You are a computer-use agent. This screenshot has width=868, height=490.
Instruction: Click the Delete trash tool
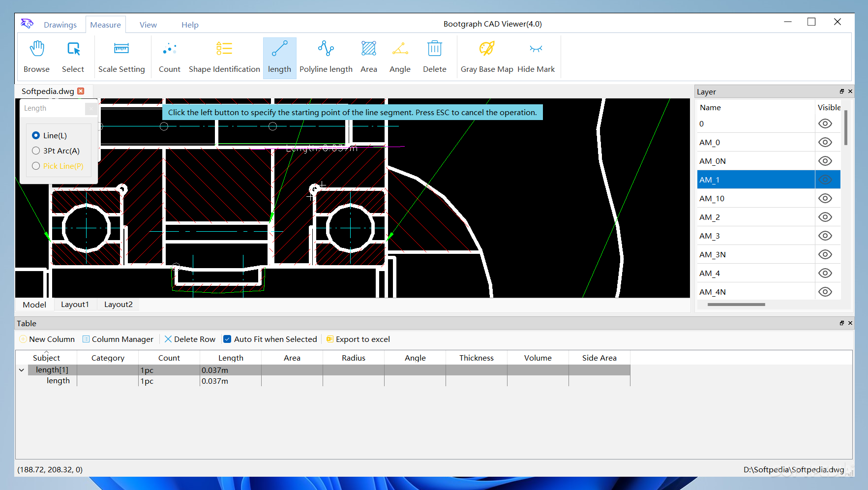pyautogui.click(x=435, y=57)
